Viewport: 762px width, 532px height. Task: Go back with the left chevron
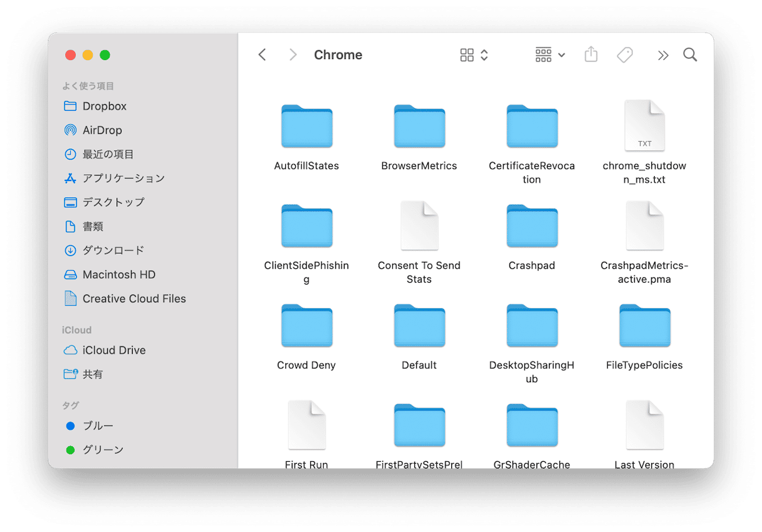(262, 55)
